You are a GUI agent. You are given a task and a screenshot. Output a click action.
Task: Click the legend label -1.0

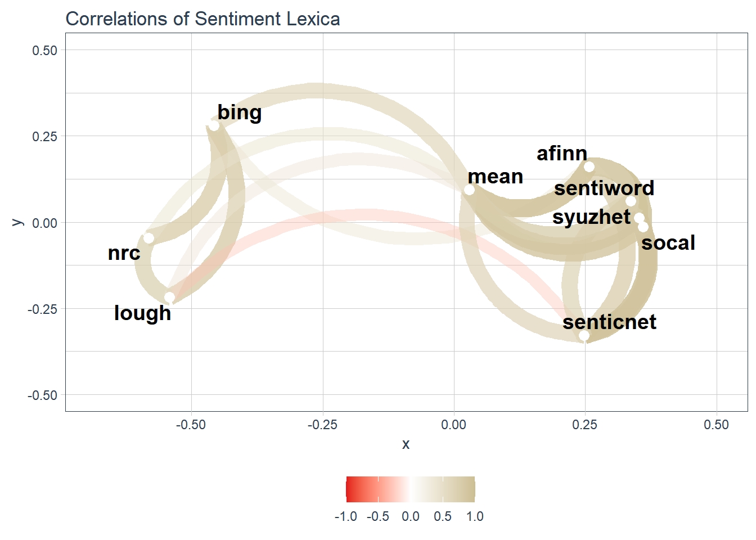pyautogui.click(x=345, y=516)
